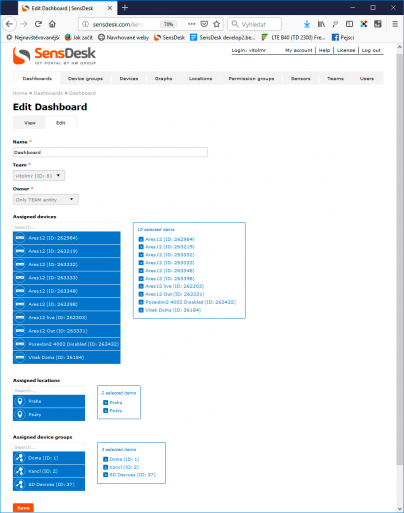404x513 pixels.
Task: Click the dashboard Name input field
Action: coord(110,152)
